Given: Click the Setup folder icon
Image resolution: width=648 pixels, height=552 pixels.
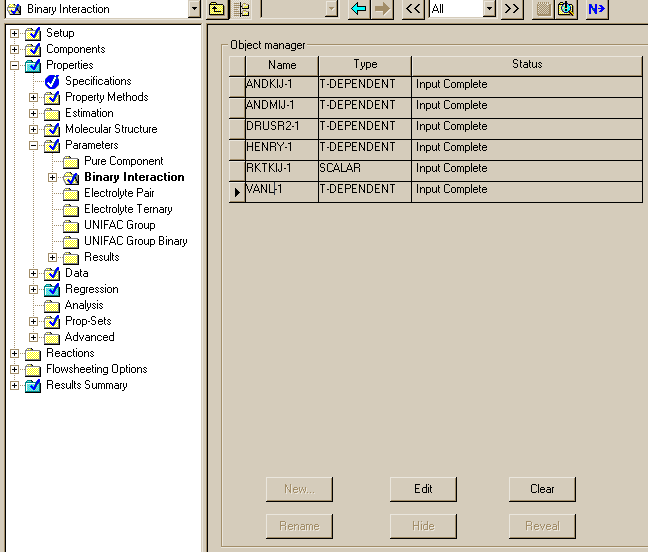Looking at the screenshot, I should 33,33.
